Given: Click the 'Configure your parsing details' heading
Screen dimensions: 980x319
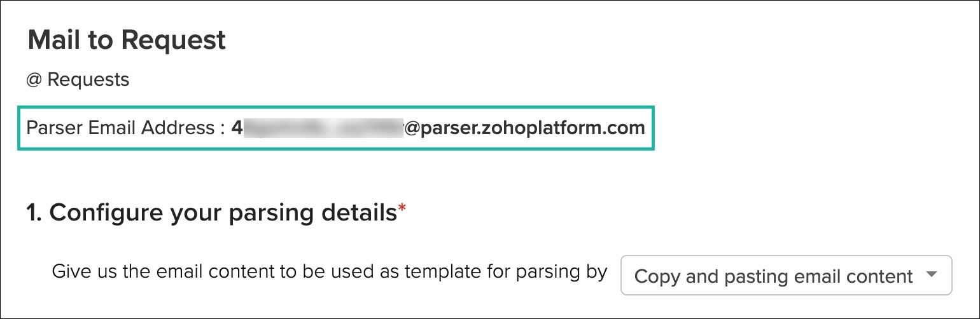Looking at the screenshot, I should tap(223, 213).
